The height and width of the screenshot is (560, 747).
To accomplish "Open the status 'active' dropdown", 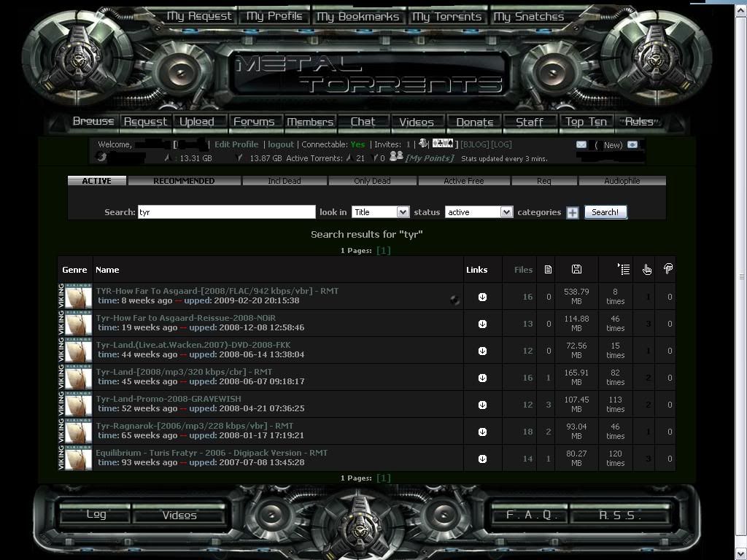I will coord(479,212).
